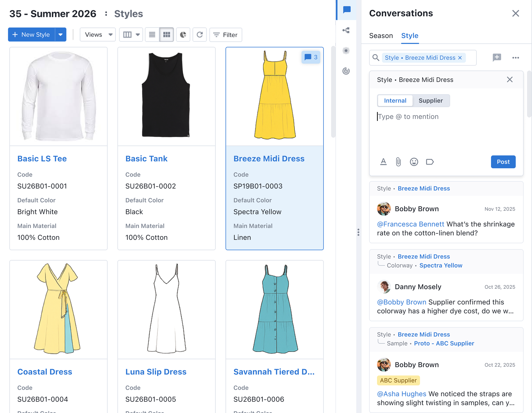Open the emoji picker icon
This screenshot has height=413, width=532.
tap(414, 162)
